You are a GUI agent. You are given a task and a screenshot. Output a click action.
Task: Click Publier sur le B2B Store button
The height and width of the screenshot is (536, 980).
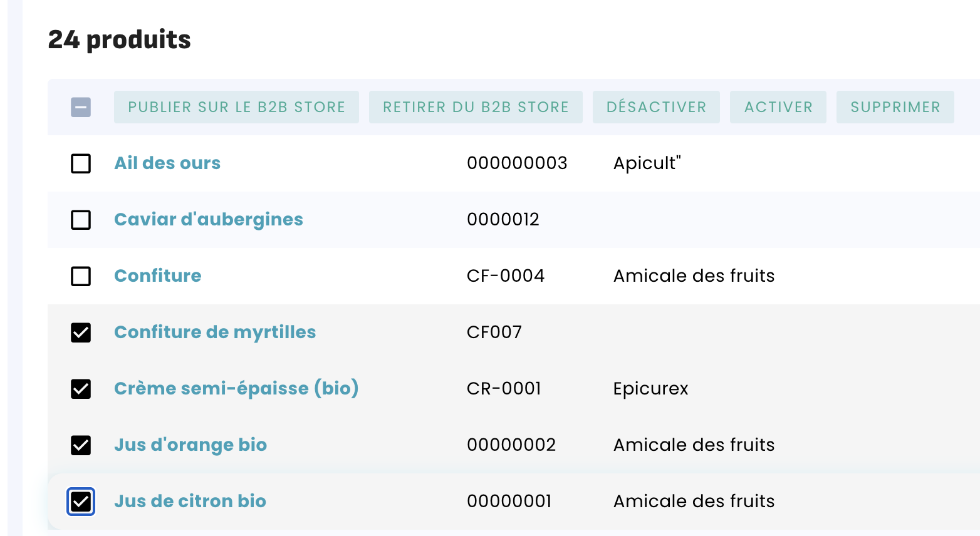point(236,107)
